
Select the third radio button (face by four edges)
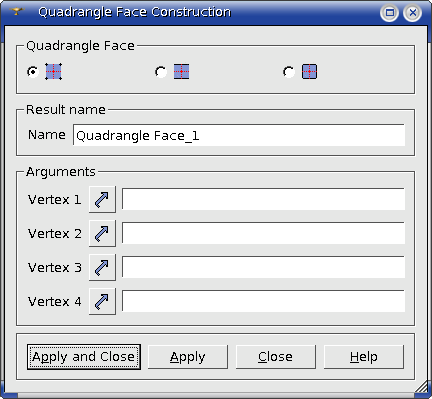[x=289, y=72]
